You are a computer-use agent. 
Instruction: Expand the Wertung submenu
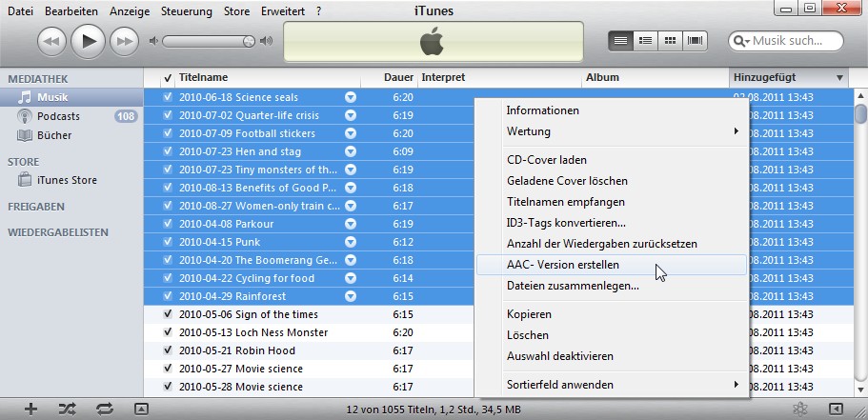(x=612, y=131)
